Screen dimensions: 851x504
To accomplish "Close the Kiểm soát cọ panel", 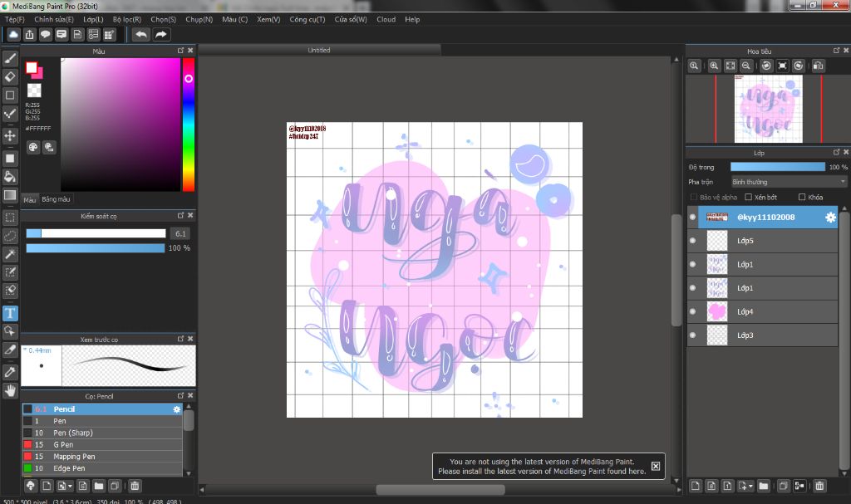I will coord(190,215).
